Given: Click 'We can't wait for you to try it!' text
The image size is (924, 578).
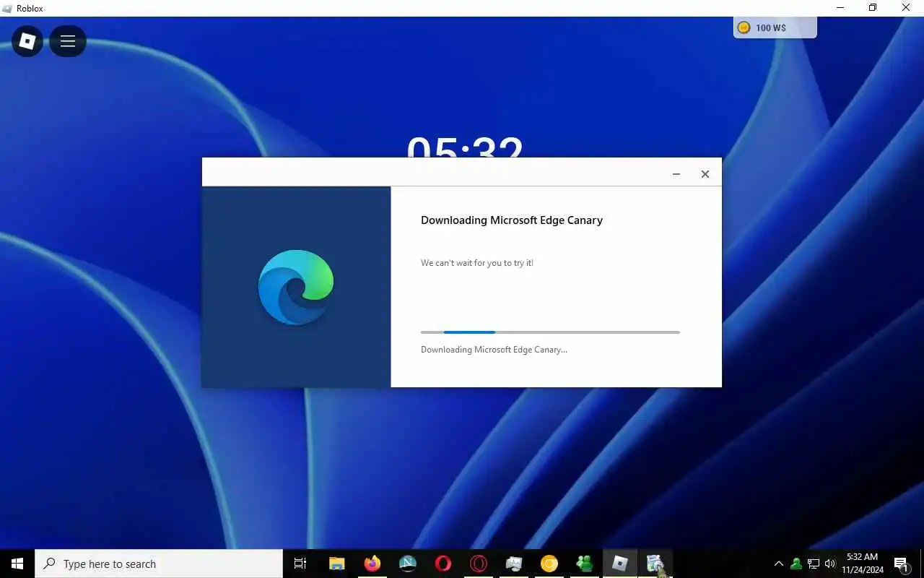Looking at the screenshot, I should point(477,263).
